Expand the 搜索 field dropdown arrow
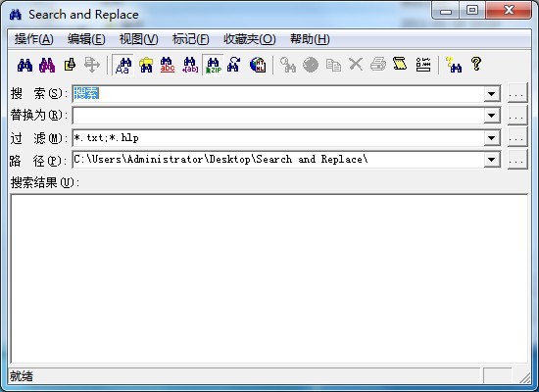 492,93
